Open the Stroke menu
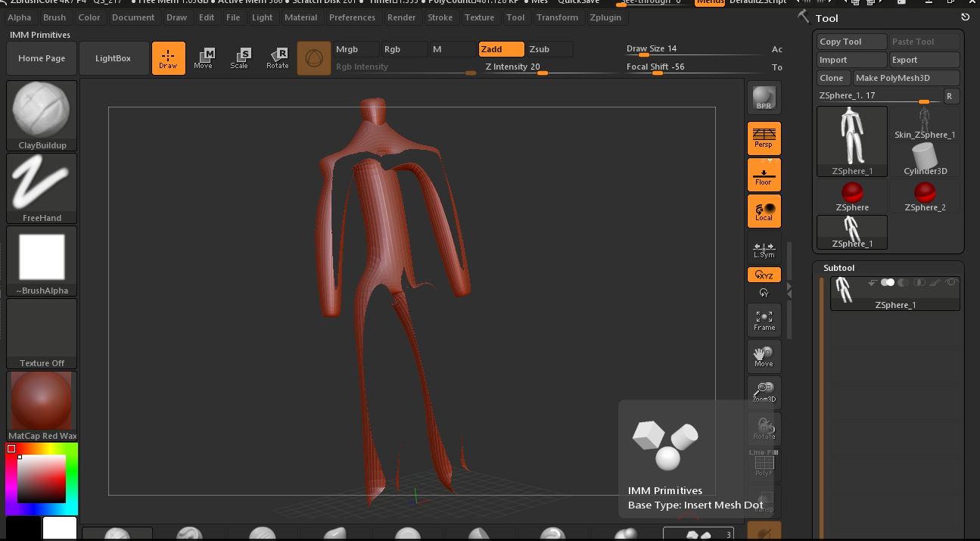 click(440, 17)
